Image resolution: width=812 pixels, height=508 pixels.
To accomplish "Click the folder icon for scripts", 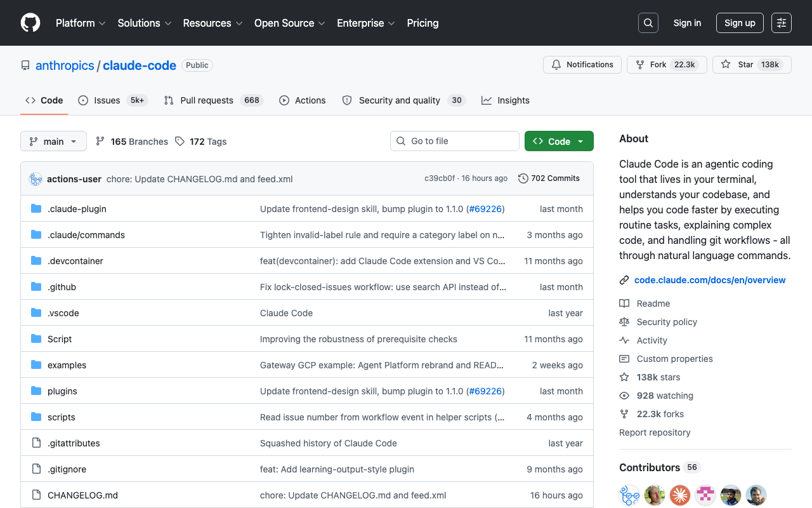I will pyautogui.click(x=36, y=417).
